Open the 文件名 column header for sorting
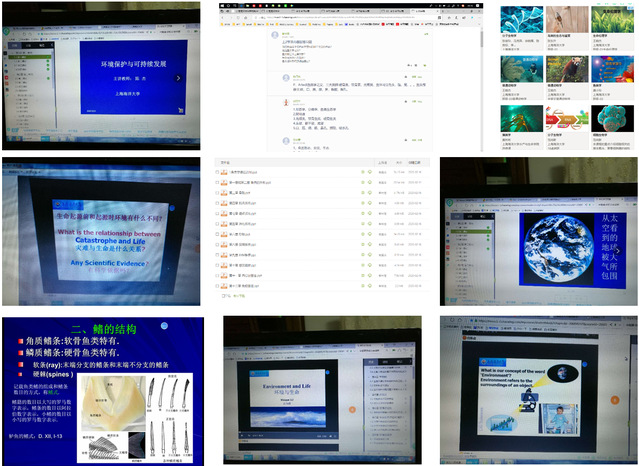The height and width of the screenshot is (466, 639). click(225, 160)
